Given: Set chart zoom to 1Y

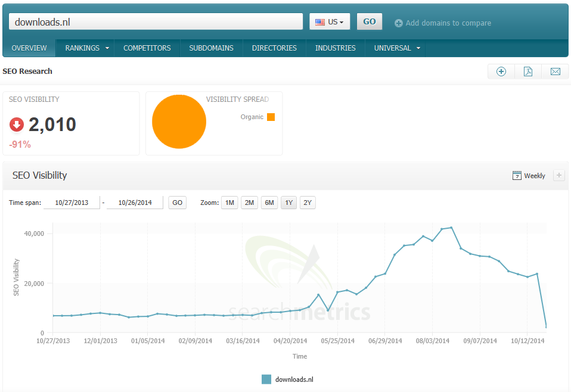Looking at the screenshot, I should 288,203.
